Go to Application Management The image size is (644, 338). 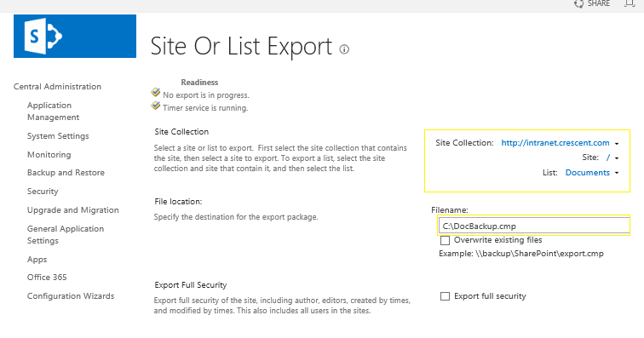[53, 112]
